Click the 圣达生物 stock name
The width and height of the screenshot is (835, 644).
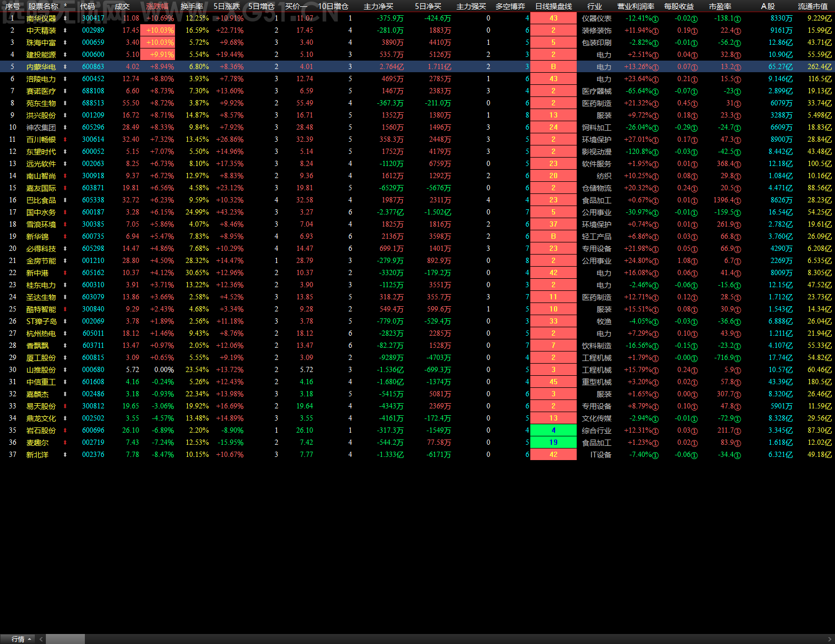coord(41,297)
